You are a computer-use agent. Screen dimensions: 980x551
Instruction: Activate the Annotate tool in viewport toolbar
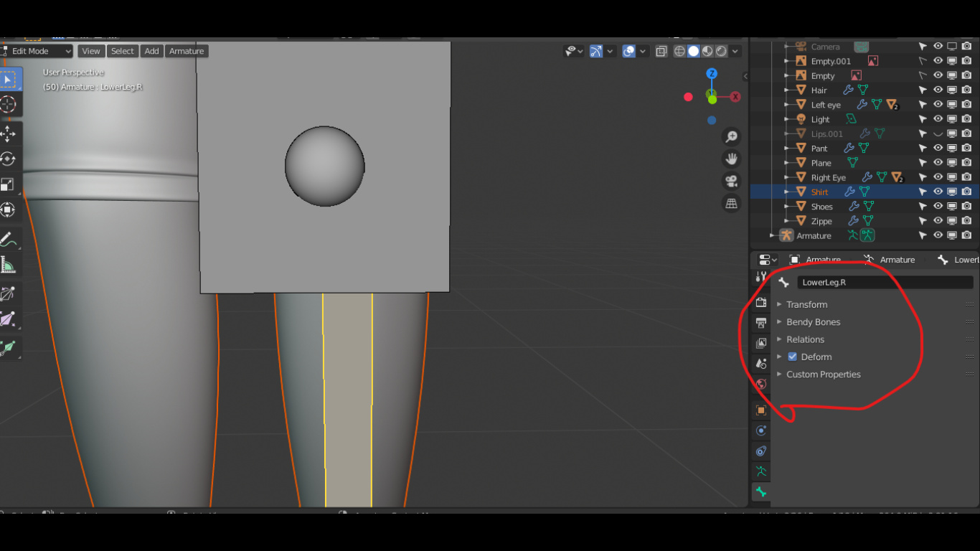[x=10, y=239]
